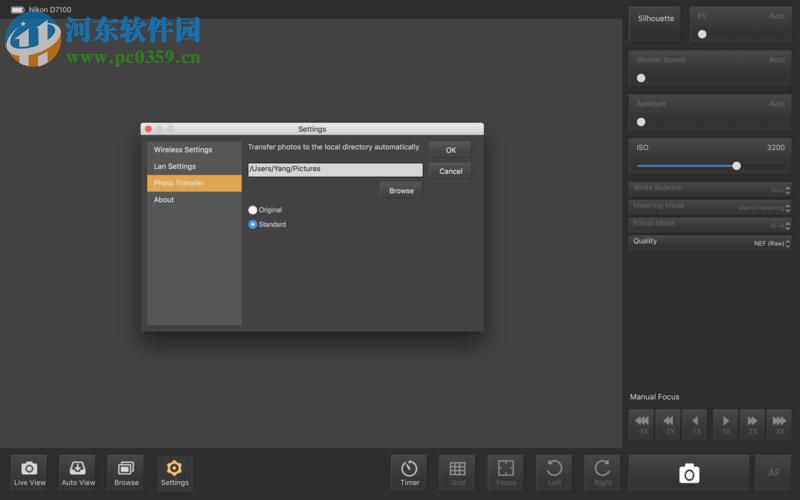
Task: Open the Browse photos icon in bottom toolbar
Action: [x=126, y=472]
